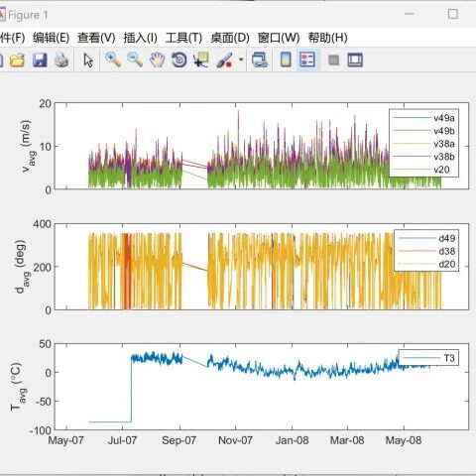
Task: Click the Hide Plot Tools icon
Action: (x=333, y=60)
